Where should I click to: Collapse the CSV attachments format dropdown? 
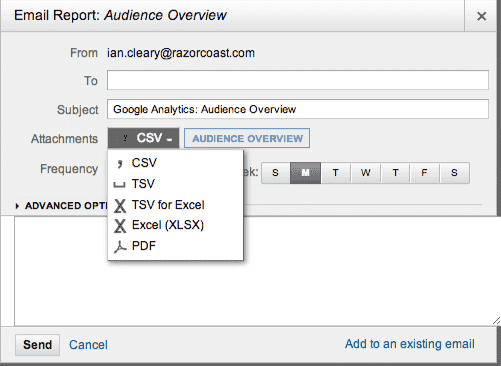click(143, 138)
